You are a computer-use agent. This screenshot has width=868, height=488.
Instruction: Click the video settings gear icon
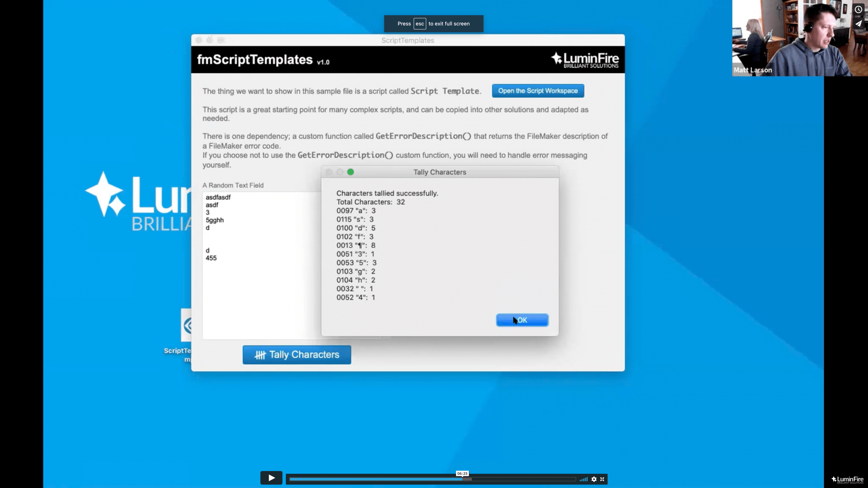(594, 479)
